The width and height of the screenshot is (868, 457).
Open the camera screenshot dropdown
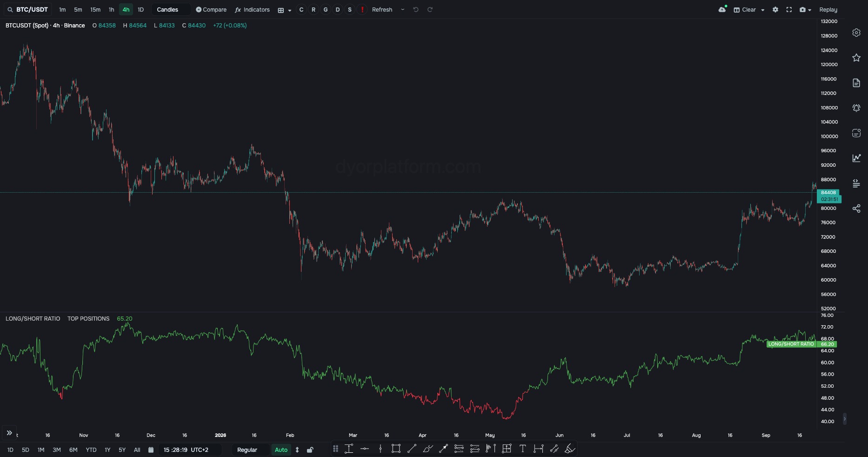805,9
